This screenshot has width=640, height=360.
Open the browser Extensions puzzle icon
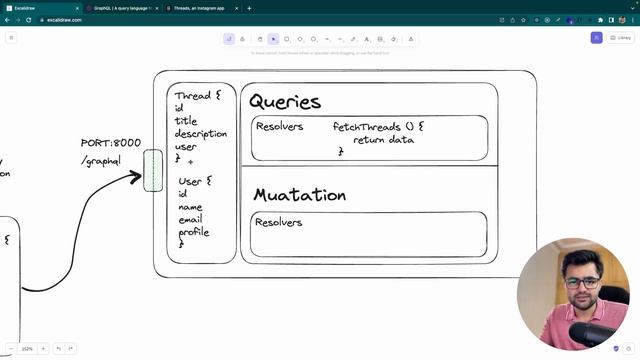[x=600, y=20]
